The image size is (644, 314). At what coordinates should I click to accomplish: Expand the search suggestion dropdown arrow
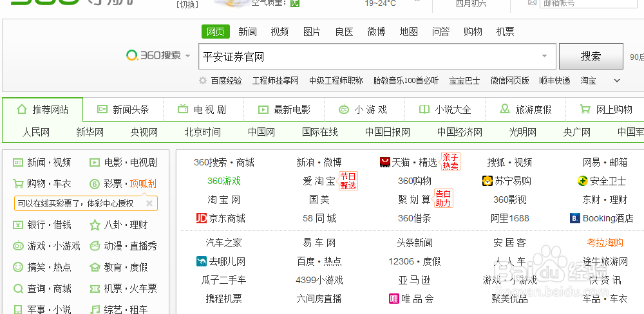(544, 56)
